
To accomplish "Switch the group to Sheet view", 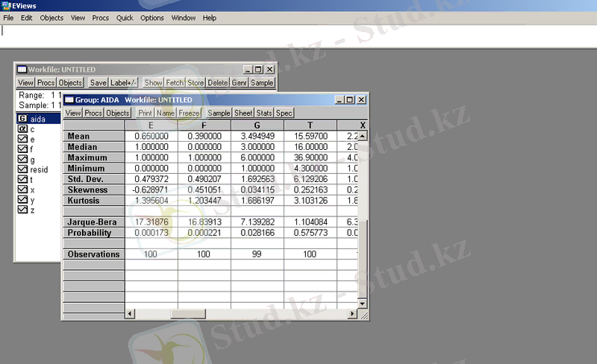I will tap(243, 113).
